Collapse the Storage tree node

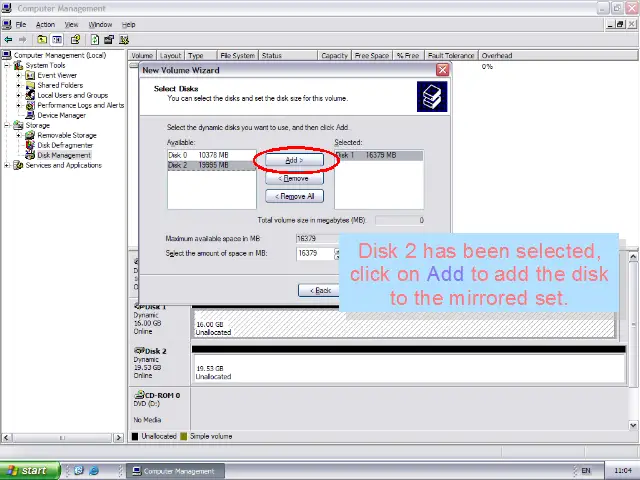7,125
